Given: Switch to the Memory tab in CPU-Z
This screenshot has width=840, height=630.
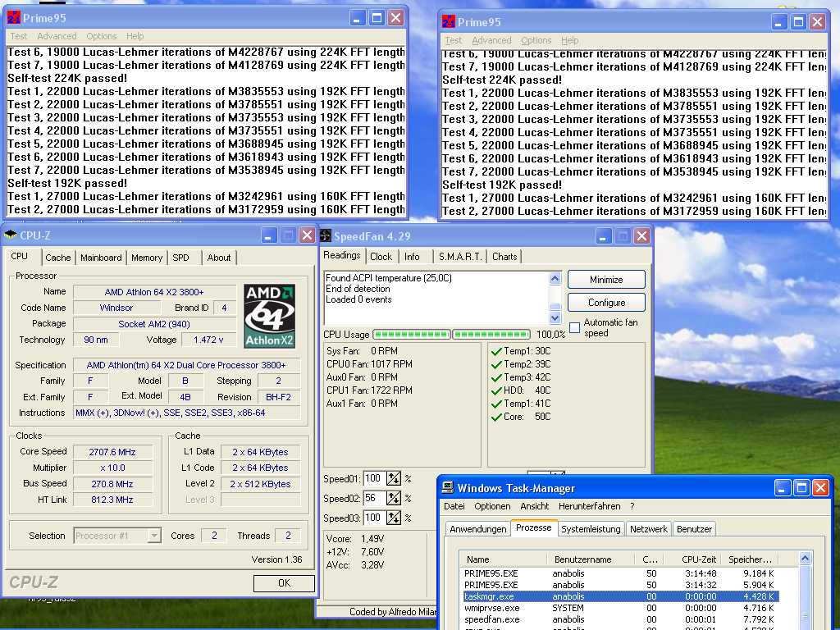Looking at the screenshot, I should 146,258.
